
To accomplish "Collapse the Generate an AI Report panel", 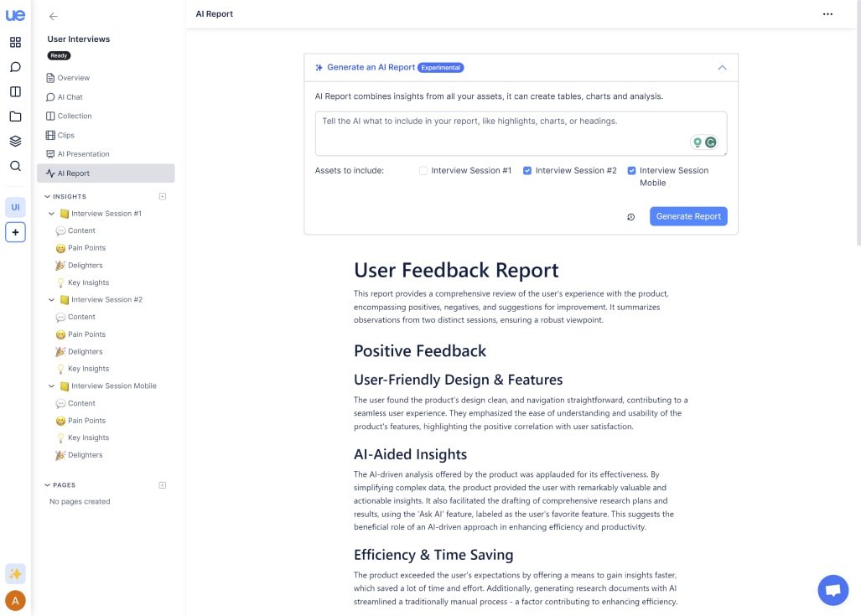I will pos(722,68).
